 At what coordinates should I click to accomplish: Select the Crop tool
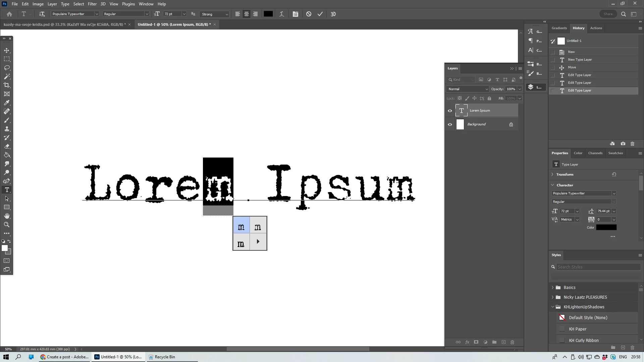pos(7,85)
